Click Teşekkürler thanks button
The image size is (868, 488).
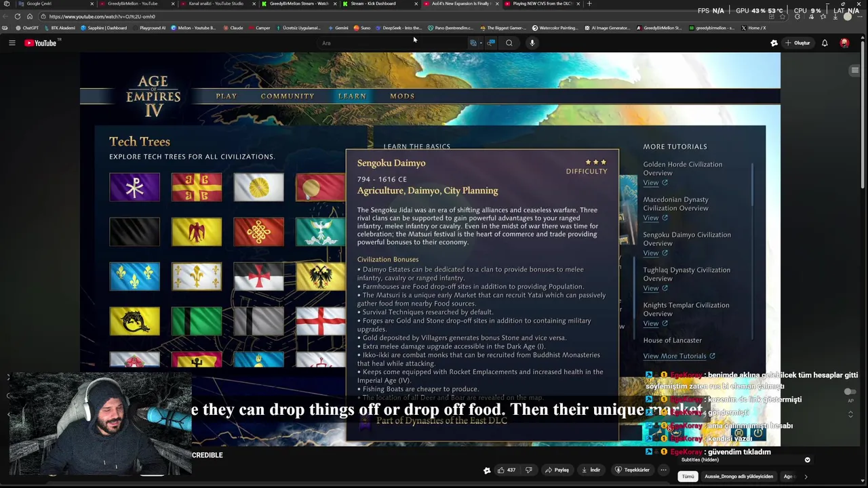pos(632,470)
